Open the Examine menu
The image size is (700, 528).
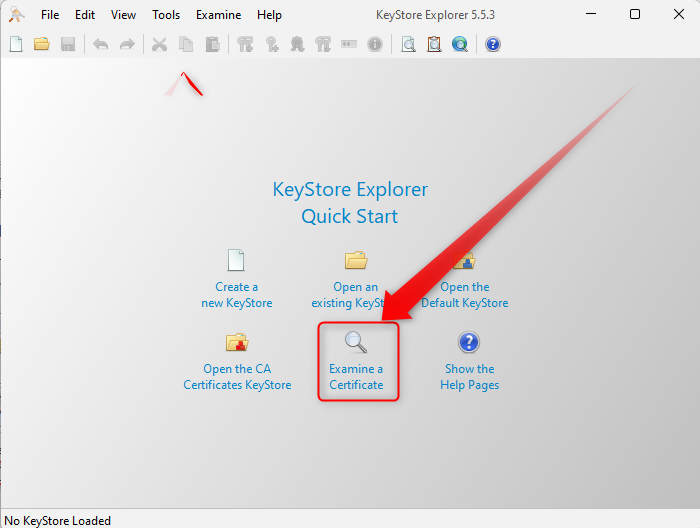click(x=218, y=15)
